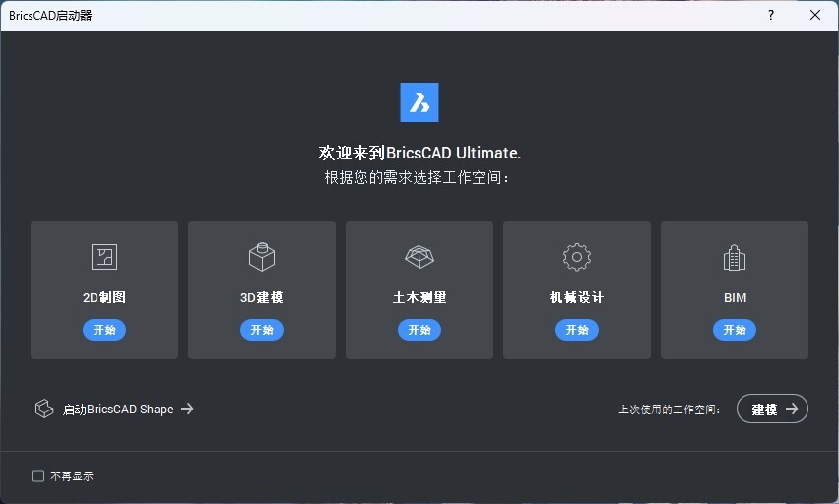This screenshot has height=504, width=839.
Task: Click the 3D建模 label
Action: [x=262, y=297]
